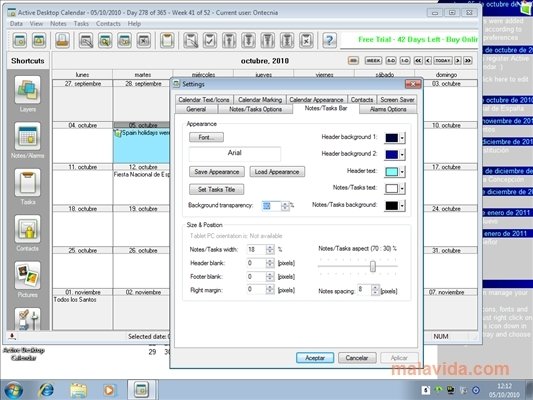The image size is (533, 400).
Task: Click the Free Trial Buy Online link
Action: pyautogui.click(x=418, y=39)
